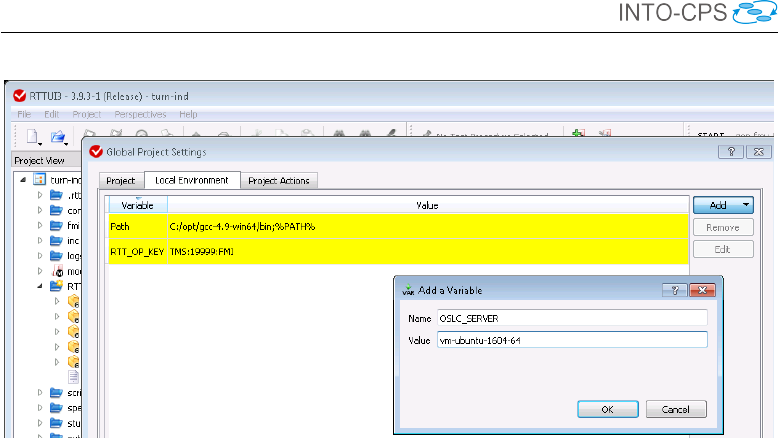The height and width of the screenshot is (438, 778).
Task: Close the Add a Variable dialog
Action: [702, 290]
